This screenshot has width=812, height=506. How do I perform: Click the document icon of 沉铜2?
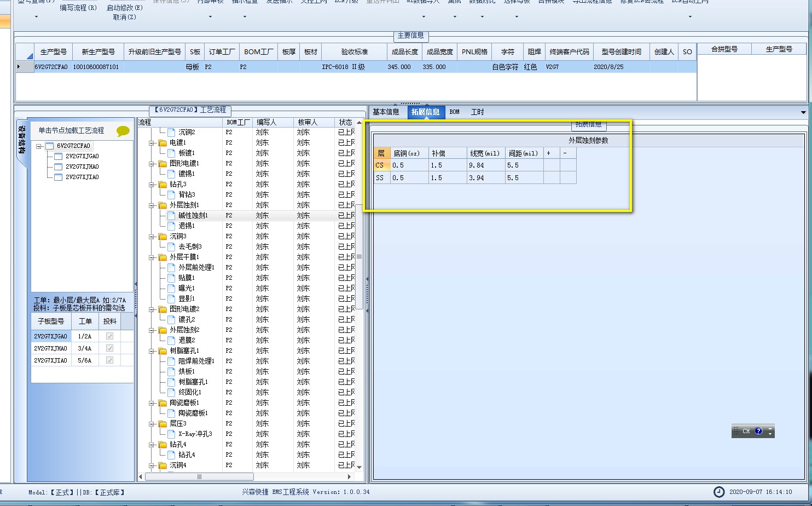pos(171,132)
